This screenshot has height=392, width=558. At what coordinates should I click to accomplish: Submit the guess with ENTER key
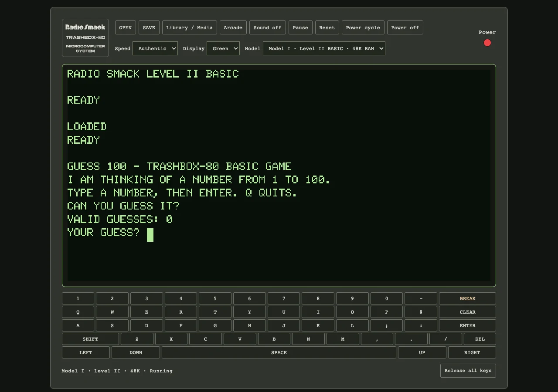tap(467, 325)
